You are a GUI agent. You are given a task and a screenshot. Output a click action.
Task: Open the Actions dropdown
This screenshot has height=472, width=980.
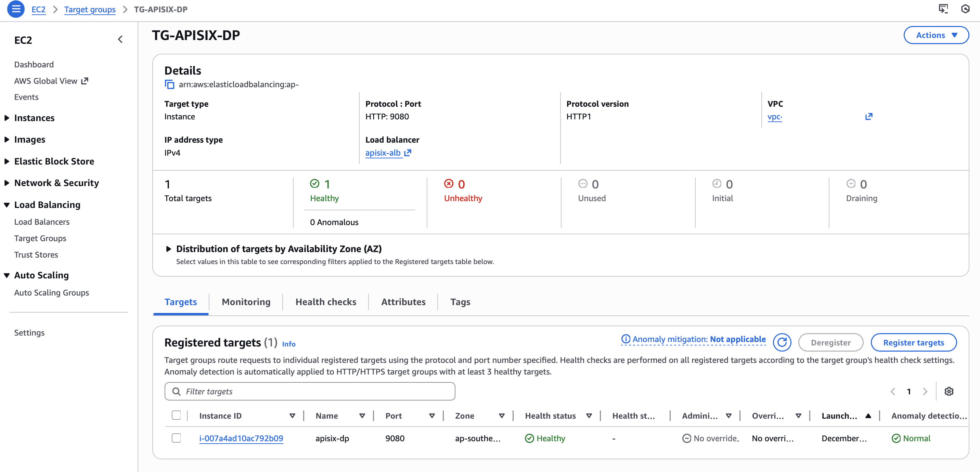(936, 35)
